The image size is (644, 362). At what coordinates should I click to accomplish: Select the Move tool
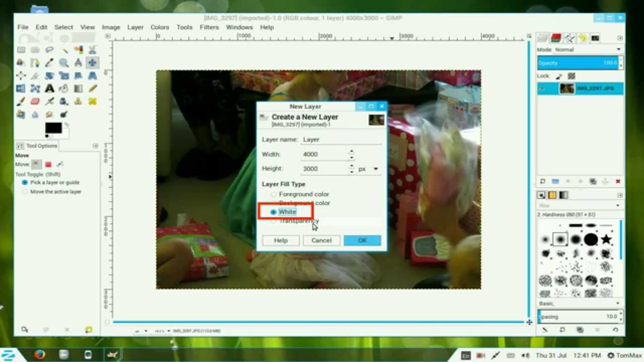click(x=92, y=63)
